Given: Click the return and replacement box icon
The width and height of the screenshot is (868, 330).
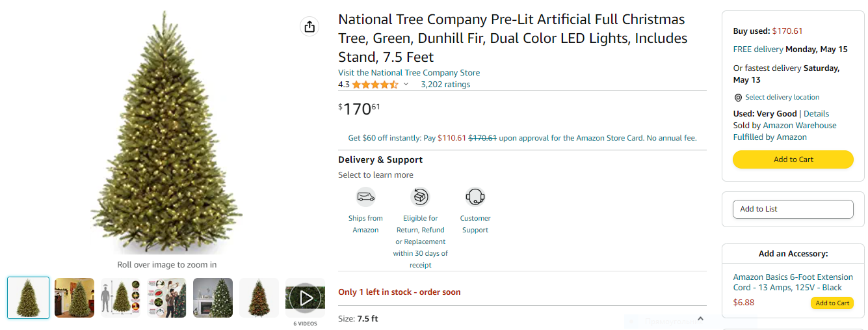Looking at the screenshot, I should [420, 197].
